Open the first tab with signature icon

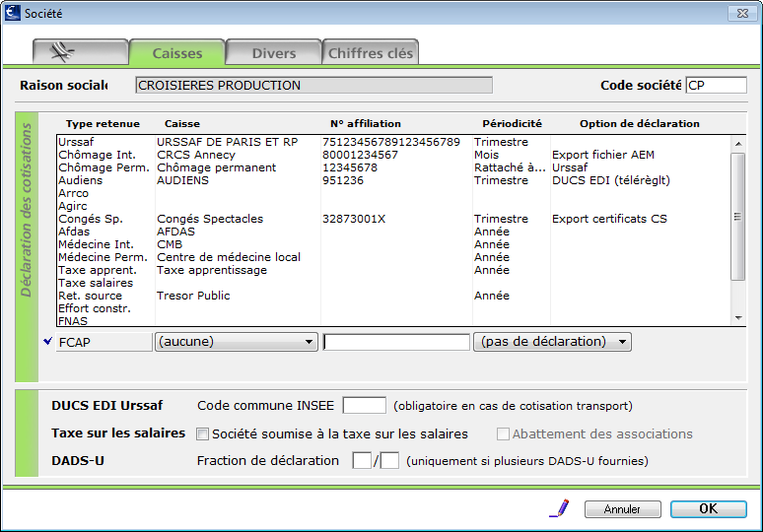pyautogui.click(x=80, y=52)
